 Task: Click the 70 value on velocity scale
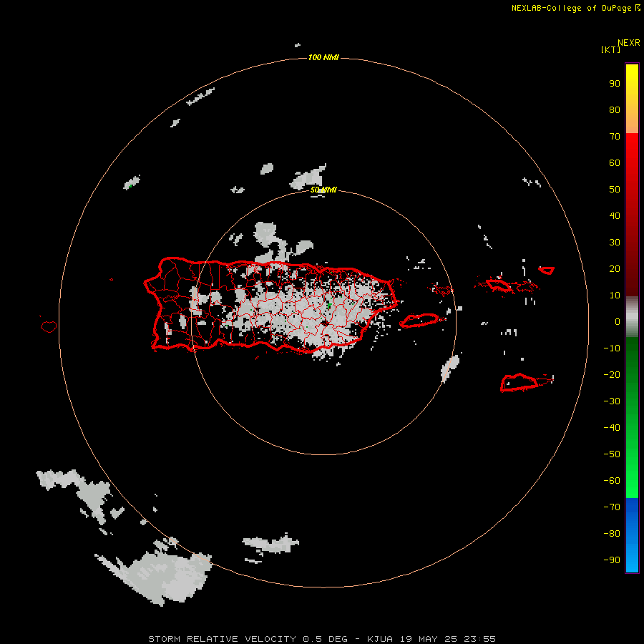(615, 137)
